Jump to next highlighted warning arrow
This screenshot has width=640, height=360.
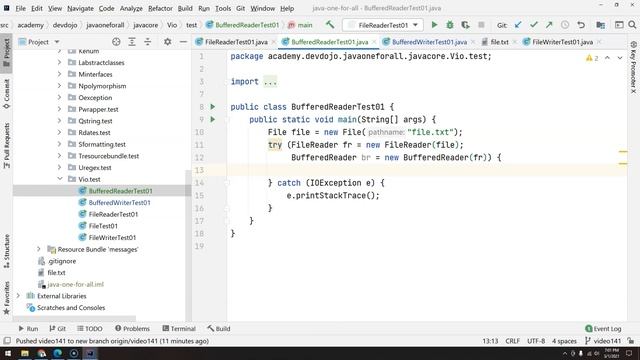click(x=620, y=58)
